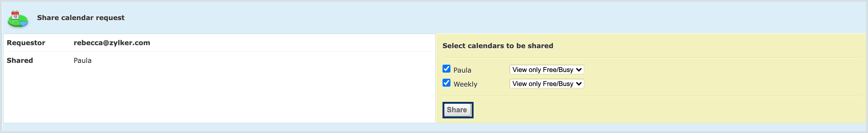Click the calendar share icon in header
The image size is (868, 133).
pos(18,19)
